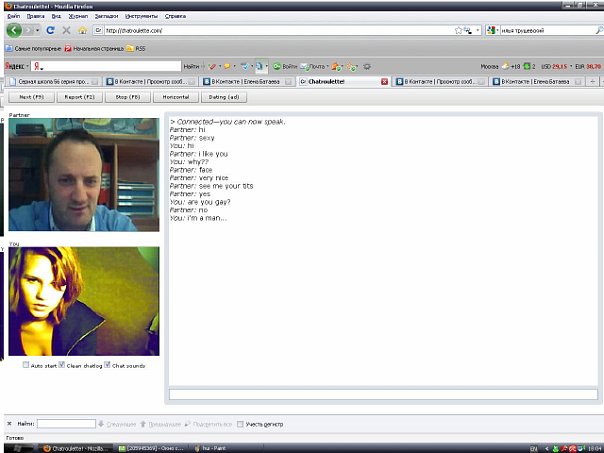Screen dimensions: 604x453
Task: Toggle the Clean chatlog checkbox
Action: [62, 365]
